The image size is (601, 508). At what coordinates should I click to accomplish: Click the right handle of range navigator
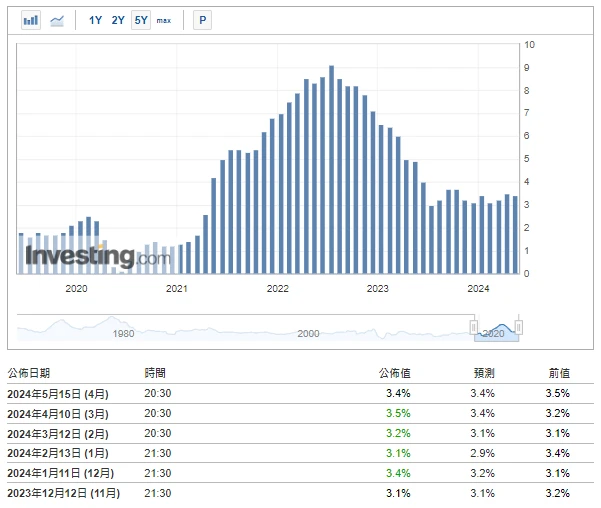(x=518, y=327)
